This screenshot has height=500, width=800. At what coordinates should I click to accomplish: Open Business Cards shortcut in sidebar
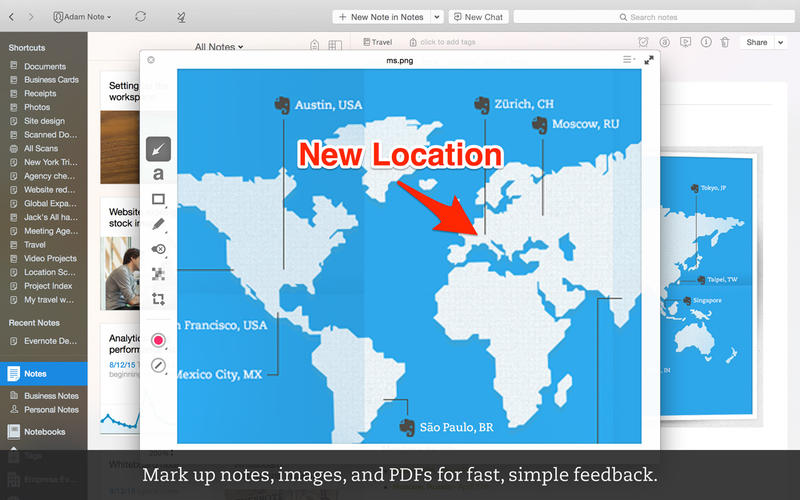[51, 80]
